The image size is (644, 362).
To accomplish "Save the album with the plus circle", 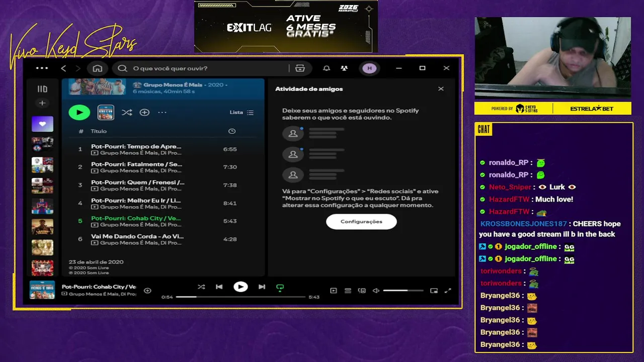I will coord(144,113).
